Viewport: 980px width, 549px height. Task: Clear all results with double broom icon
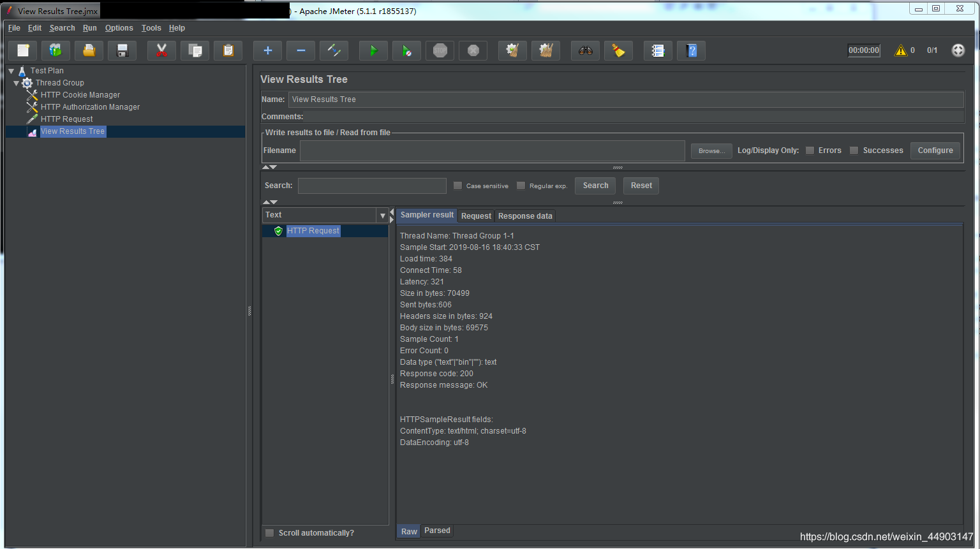pos(546,50)
